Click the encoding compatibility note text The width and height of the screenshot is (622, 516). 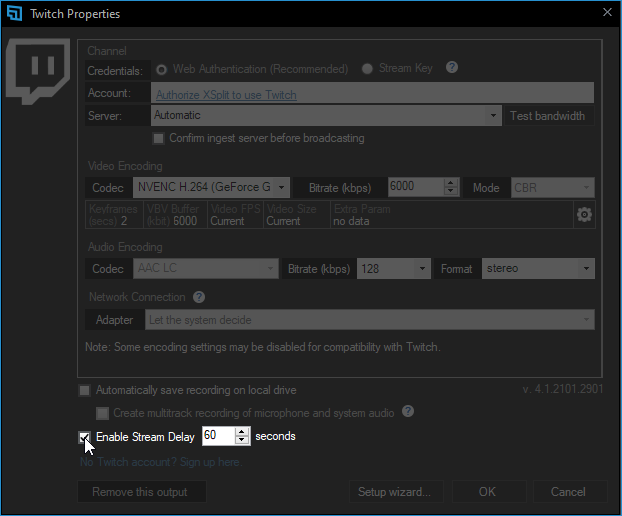(x=263, y=347)
